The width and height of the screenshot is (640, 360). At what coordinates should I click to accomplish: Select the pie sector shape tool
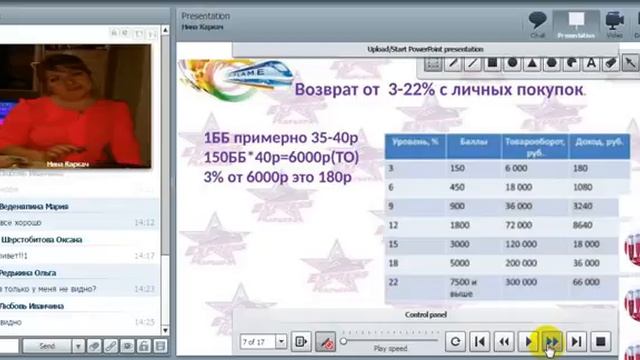(571, 63)
